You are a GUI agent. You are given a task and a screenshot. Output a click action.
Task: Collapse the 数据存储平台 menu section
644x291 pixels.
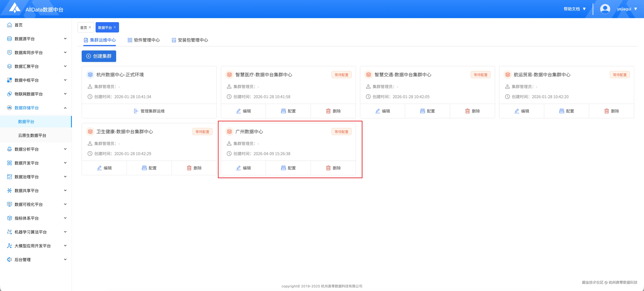click(x=65, y=108)
